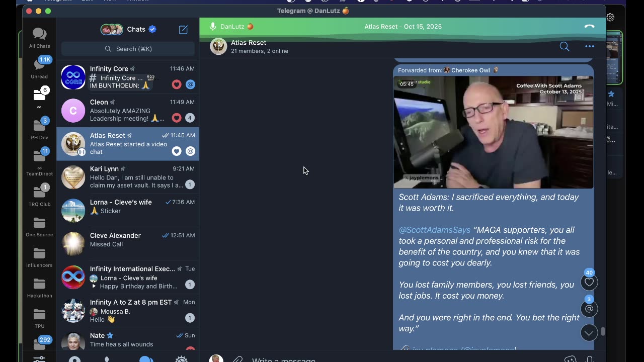Click 21 members, 2 online subtitle

coord(260,51)
